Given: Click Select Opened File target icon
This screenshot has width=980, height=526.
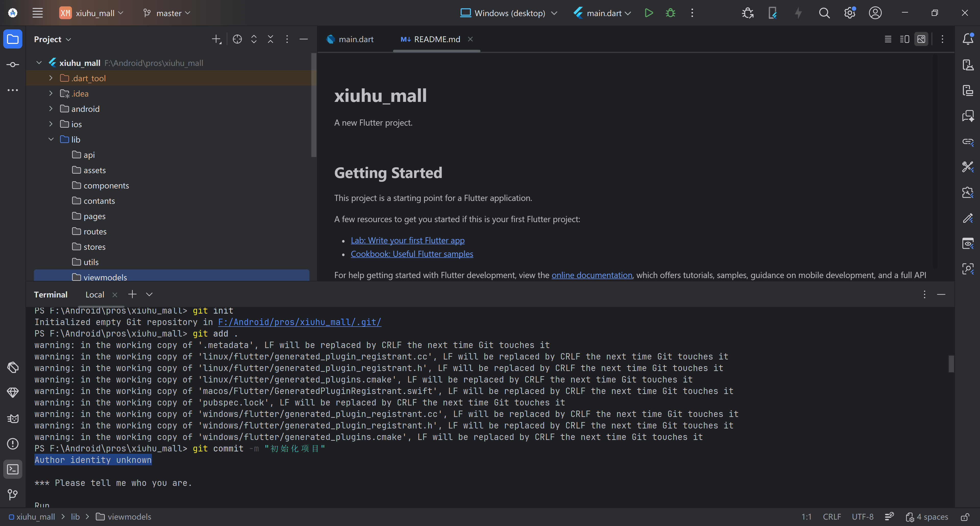Looking at the screenshot, I should coord(237,39).
